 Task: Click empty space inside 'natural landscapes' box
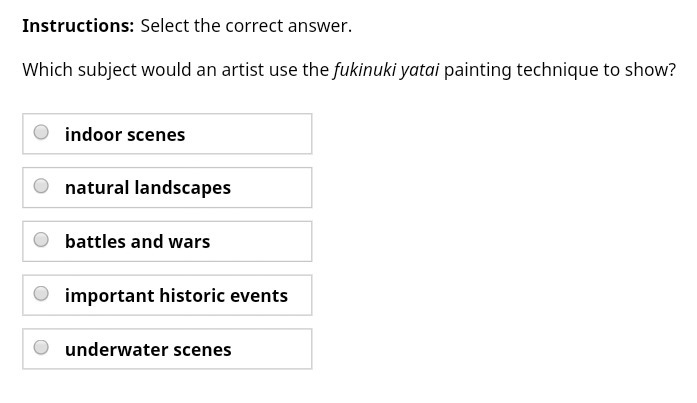coord(275,188)
